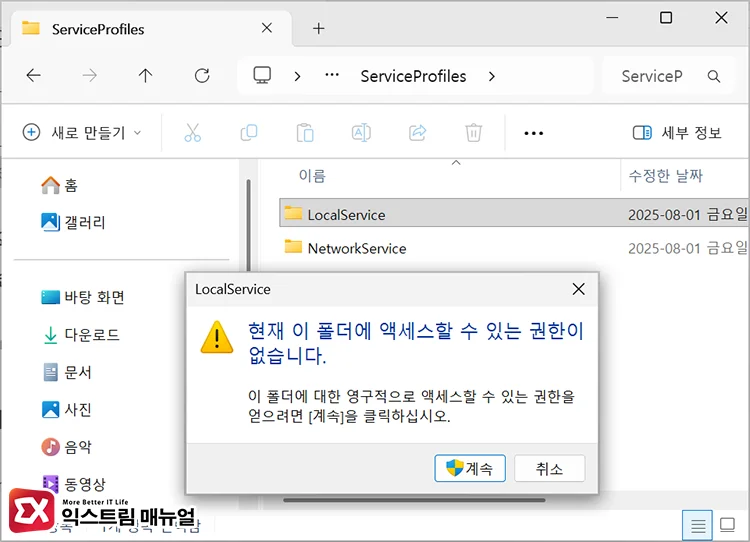Open 갤러리 in navigation pane
This screenshot has width=750, height=542.
click(x=73, y=222)
